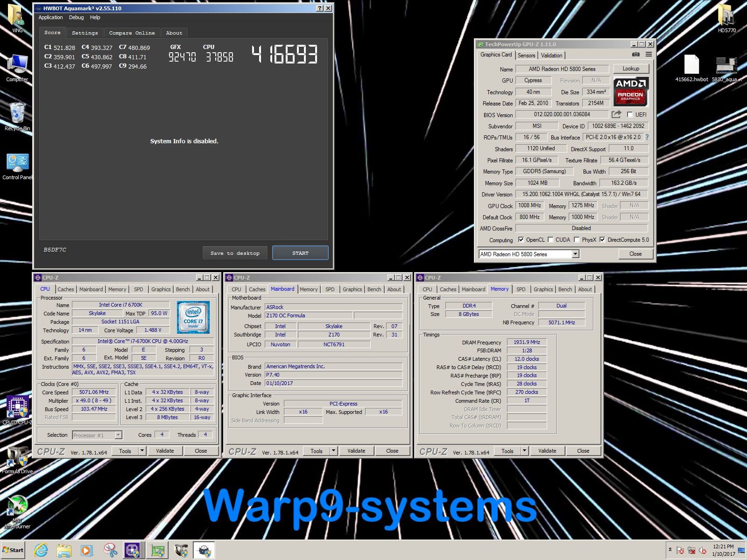Open the Debug menu in Aquamark

click(77, 17)
